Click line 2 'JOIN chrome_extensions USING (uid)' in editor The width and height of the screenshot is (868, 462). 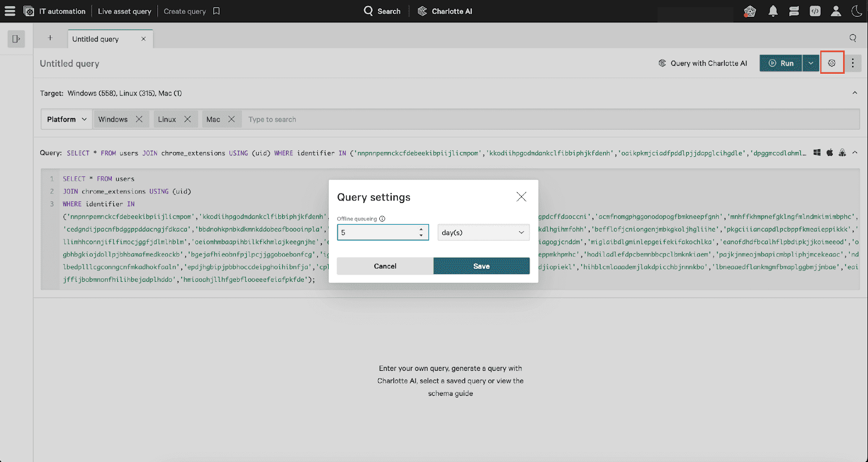127,191
